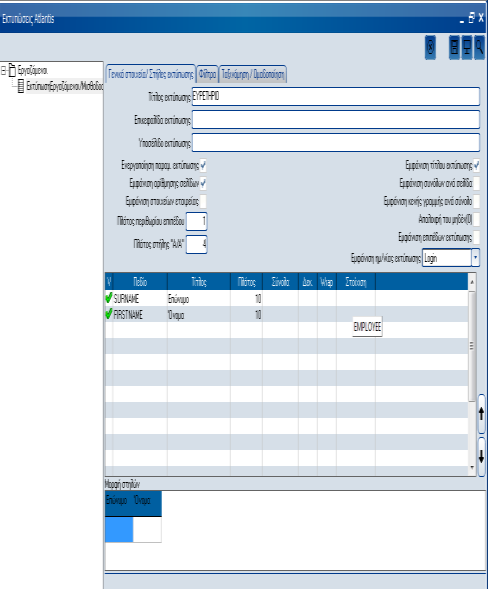Click the EMPLOYEE tooltip label
Screen dimensions: 488x589
[367, 327]
